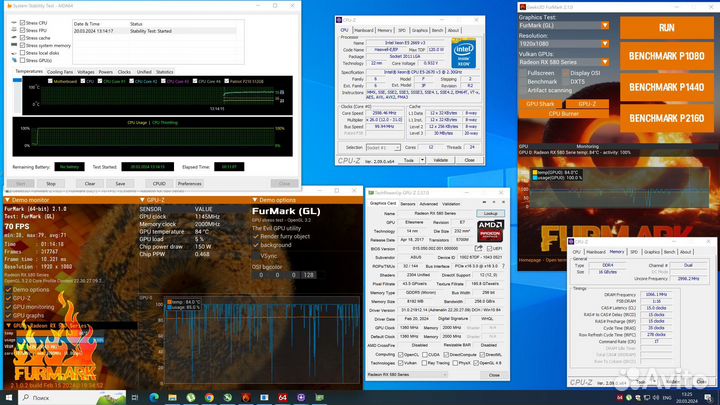720x405 pixels.
Task: Switch to Cooling Fans tab in AIDA64
Action: tap(60, 72)
